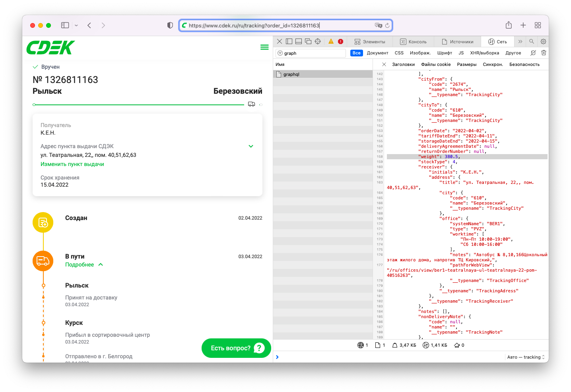Open the CDEK hamburger menu
The image size is (571, 392).
click(264, 47)
